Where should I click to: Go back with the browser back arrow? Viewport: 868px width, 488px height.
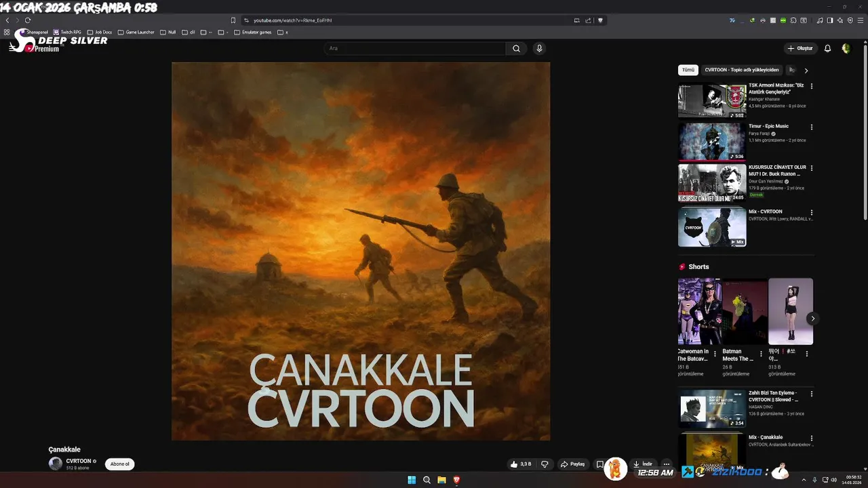7,20
